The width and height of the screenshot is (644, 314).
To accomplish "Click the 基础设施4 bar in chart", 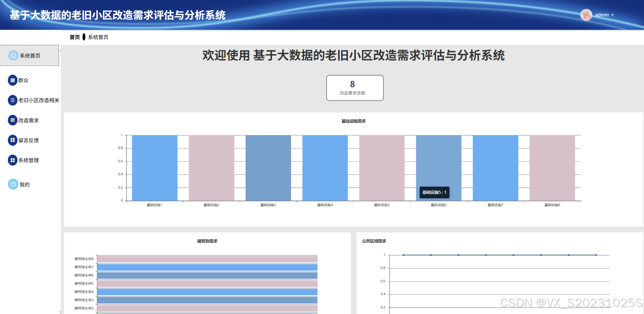I will pos(325,168).
